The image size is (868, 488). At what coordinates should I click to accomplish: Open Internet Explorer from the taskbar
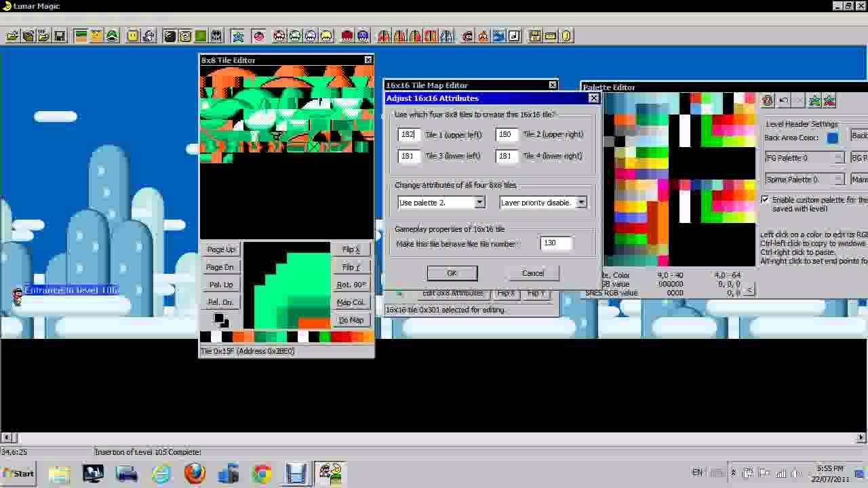tap(161, 473)
